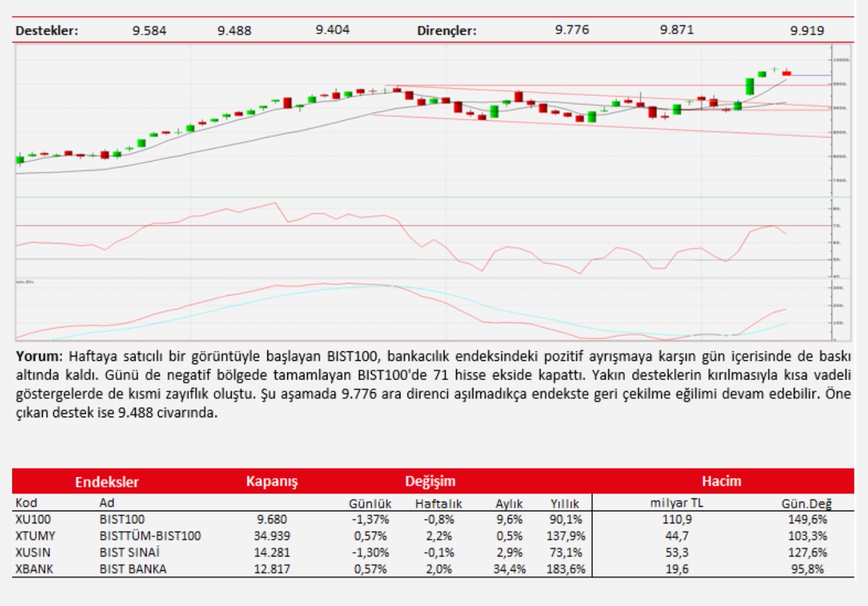The image size is (868, 606).
Task: Select monthly change 0,5%
Action: 509,536
